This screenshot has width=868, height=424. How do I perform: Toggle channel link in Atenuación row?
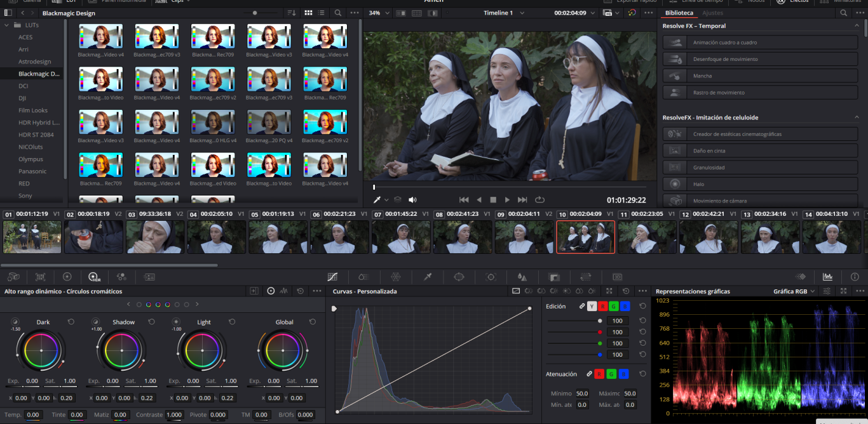[x=589, y=374]
